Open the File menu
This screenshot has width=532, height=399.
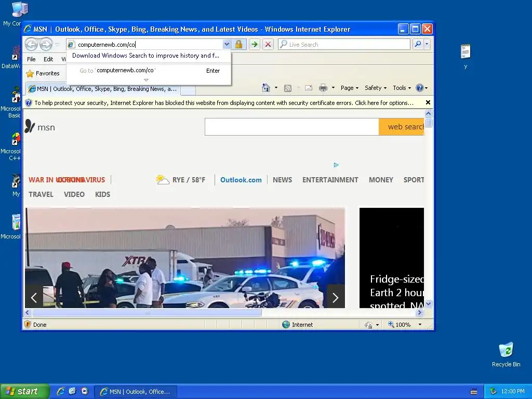(x=31, y=59)
